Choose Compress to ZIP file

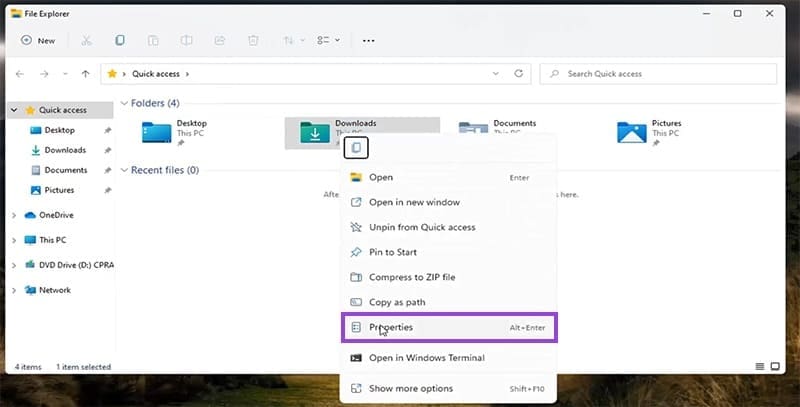coord(448,277)
